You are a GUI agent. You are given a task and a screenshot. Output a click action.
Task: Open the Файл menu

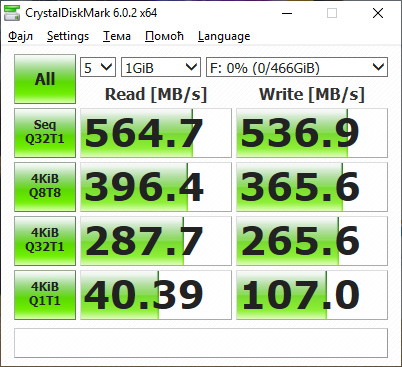(x=20, y=36)
